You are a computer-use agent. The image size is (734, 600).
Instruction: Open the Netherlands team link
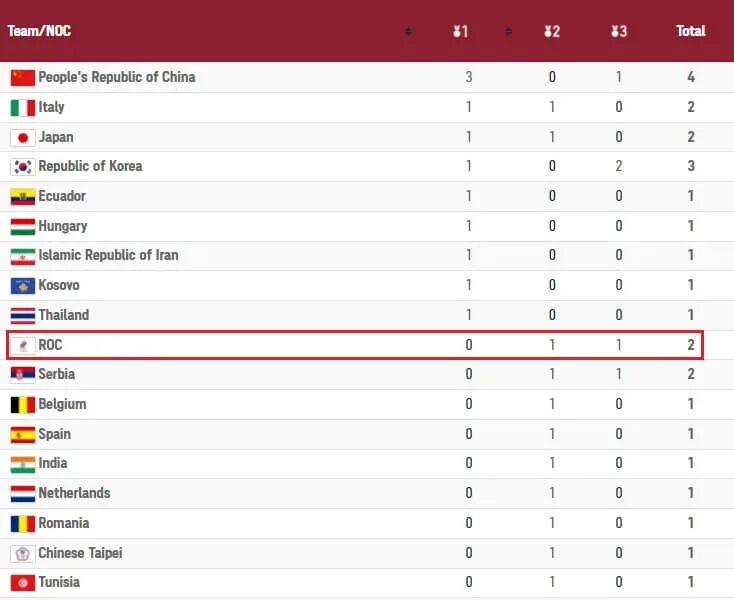[x=74, y=493]
